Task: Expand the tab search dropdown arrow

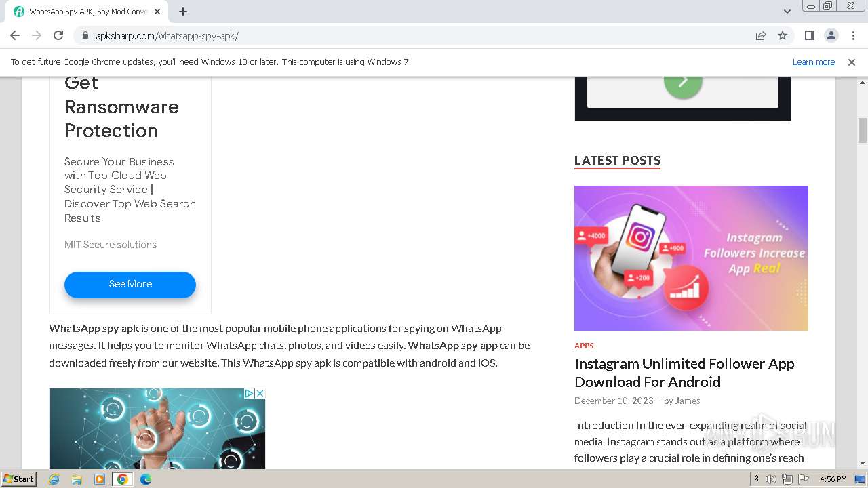Action: [x=787, y=12]
